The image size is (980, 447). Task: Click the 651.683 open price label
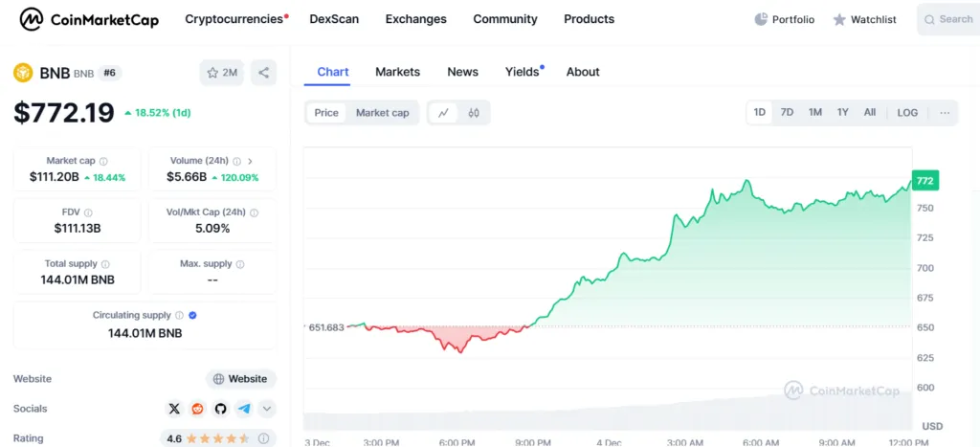pyautogui.click(x=326, y=327)
